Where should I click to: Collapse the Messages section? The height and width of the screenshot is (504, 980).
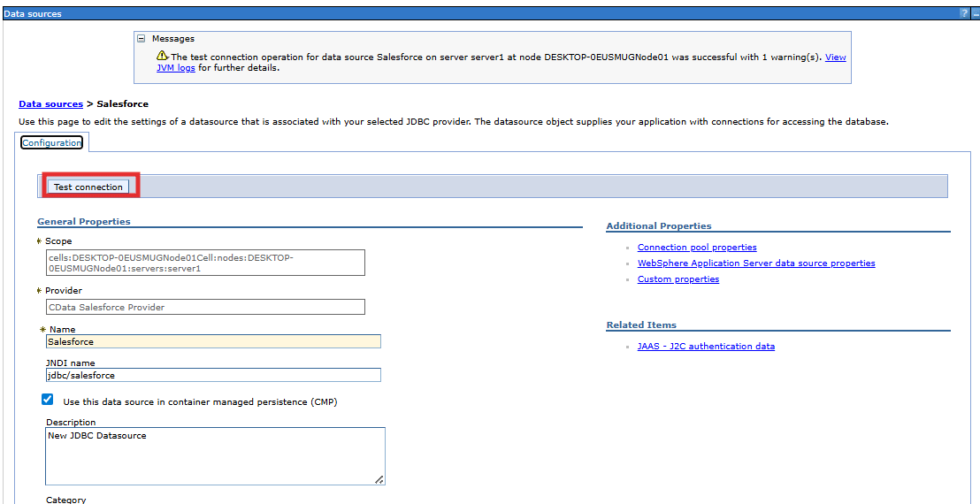141,39
